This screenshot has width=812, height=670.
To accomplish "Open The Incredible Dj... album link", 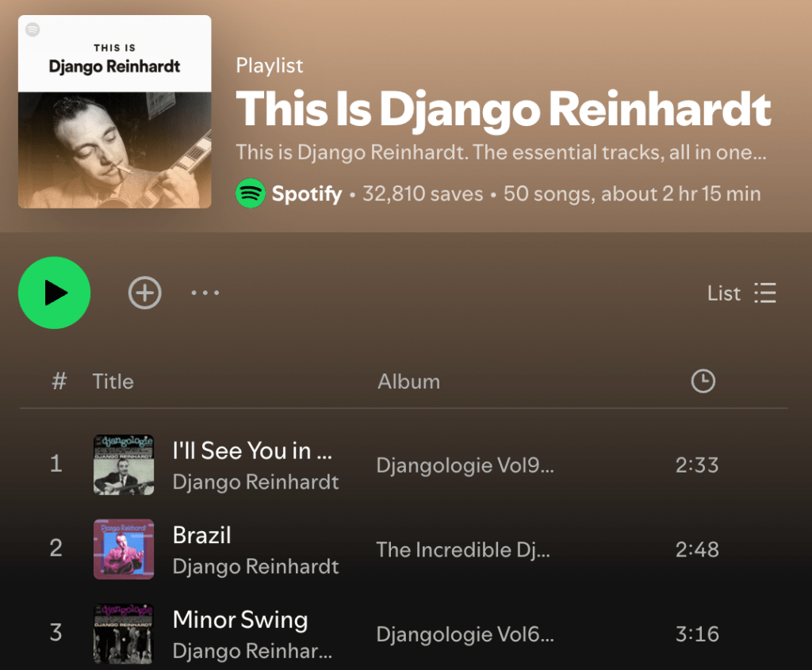I will [463, 549].
